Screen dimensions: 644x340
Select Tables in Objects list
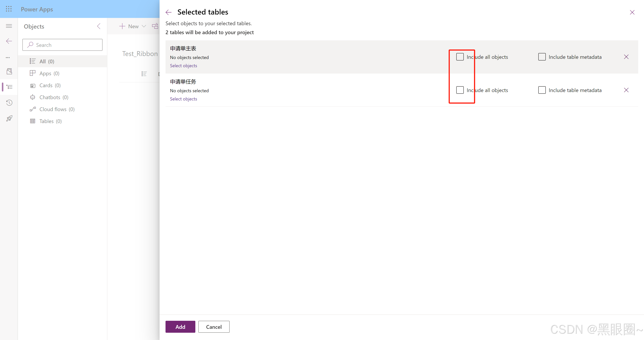pyautogui.click(x=46, y=121)
